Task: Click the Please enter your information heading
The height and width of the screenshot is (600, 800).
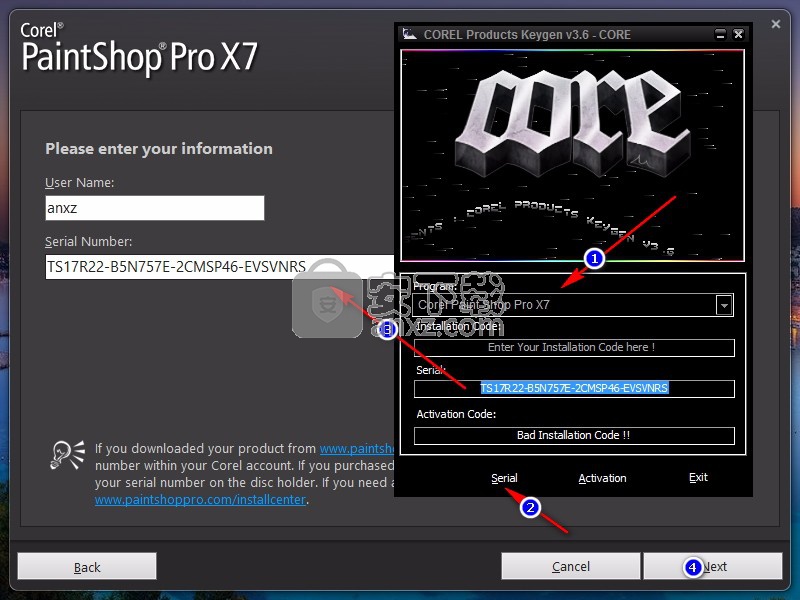Action: tap(159, 148)
